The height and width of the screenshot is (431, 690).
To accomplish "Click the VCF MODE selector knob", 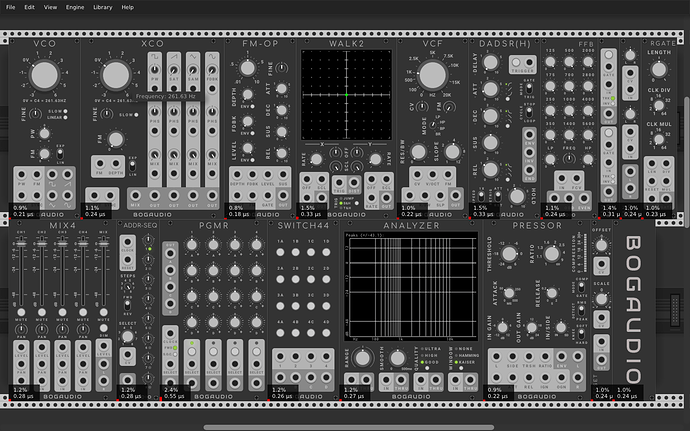I will [433, 125].
